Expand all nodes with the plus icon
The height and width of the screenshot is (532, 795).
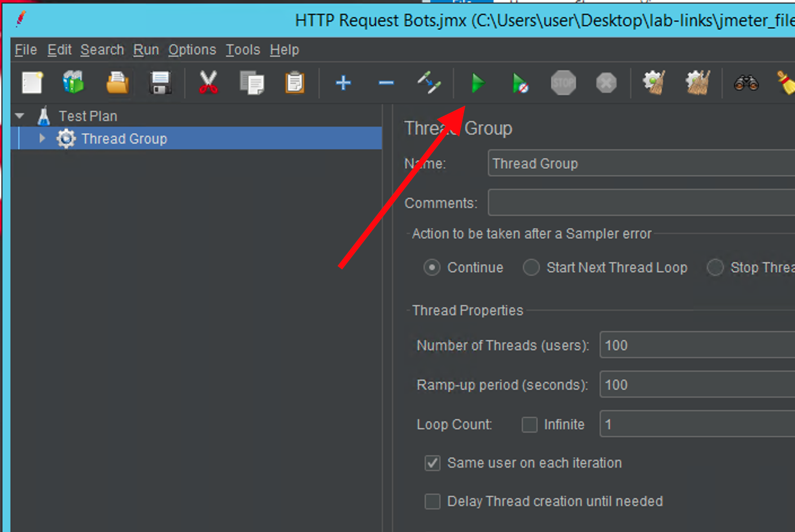343,83
